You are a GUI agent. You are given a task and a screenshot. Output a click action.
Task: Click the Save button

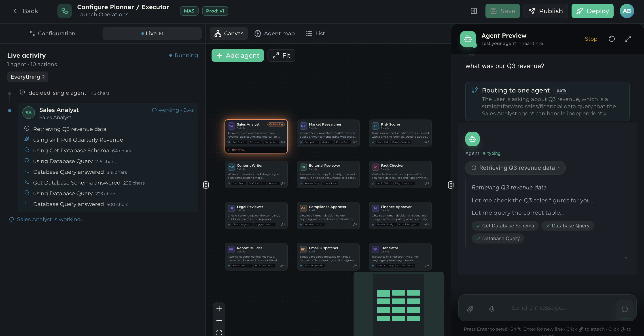(502, 11)
